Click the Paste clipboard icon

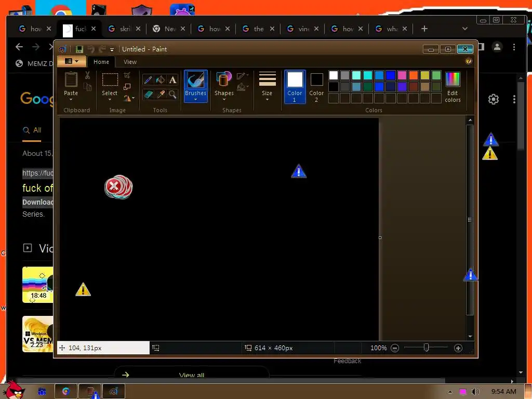(x=71, y=79)
